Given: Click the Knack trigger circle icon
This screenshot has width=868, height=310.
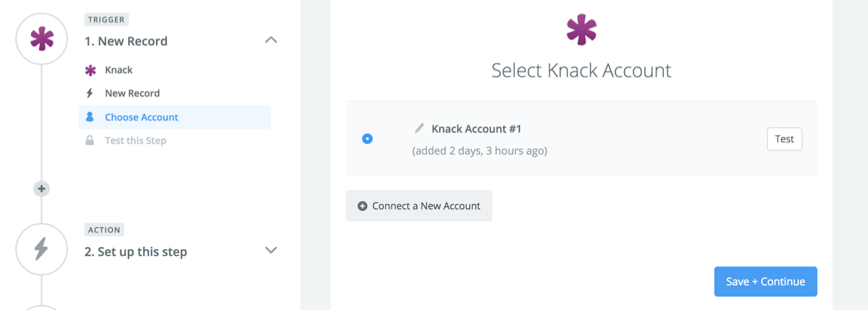Looking at the screenshot, I should pos(41,39).
